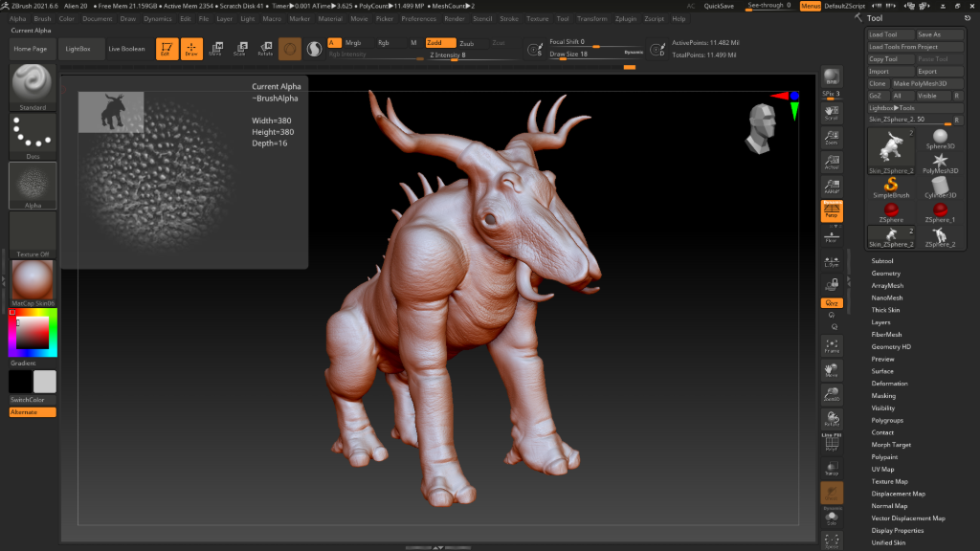The image size is (980, 551).
Task: Adjust the Draw Size slider
Action: point(596,55)
